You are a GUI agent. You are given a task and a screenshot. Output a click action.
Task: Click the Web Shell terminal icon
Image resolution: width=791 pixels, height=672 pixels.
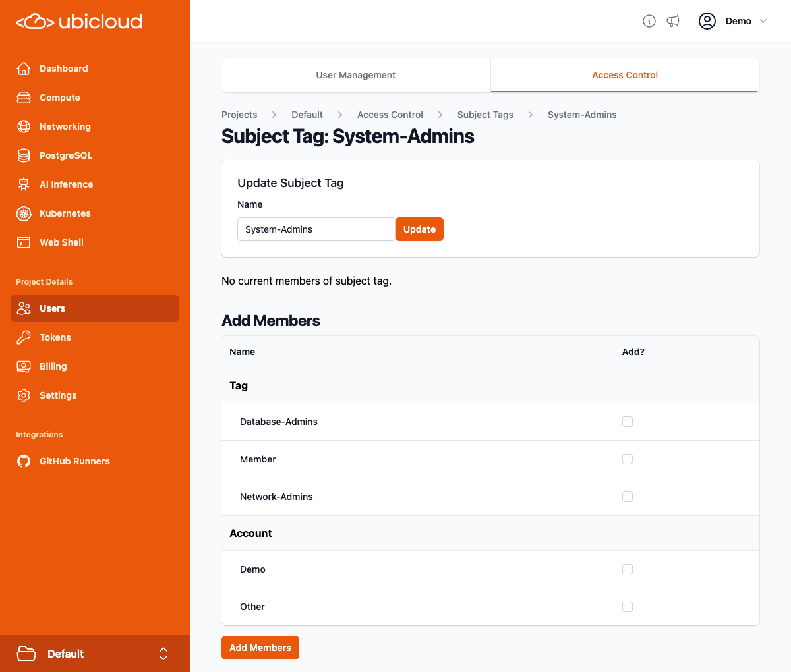coord(24,242)
